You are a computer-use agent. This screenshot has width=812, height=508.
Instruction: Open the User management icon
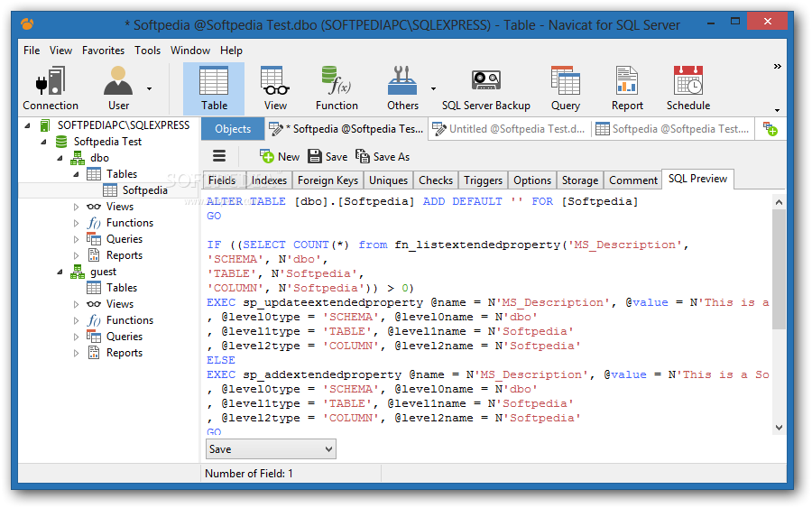[118, 88]
